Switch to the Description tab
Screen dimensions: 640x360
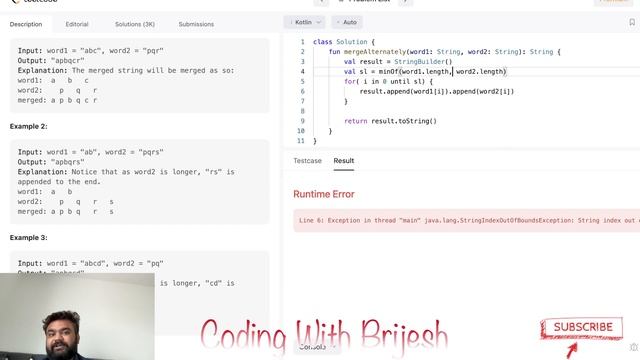pyautogui.click(x=26, y=24)
